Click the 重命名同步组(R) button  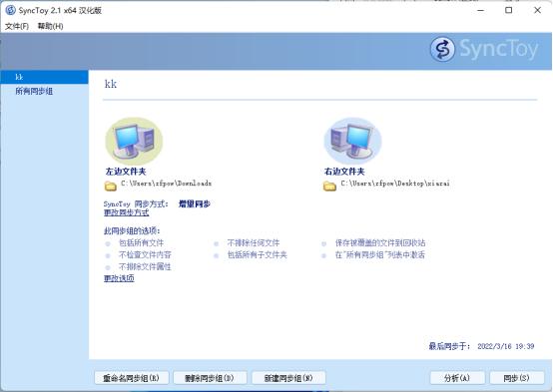131,378
